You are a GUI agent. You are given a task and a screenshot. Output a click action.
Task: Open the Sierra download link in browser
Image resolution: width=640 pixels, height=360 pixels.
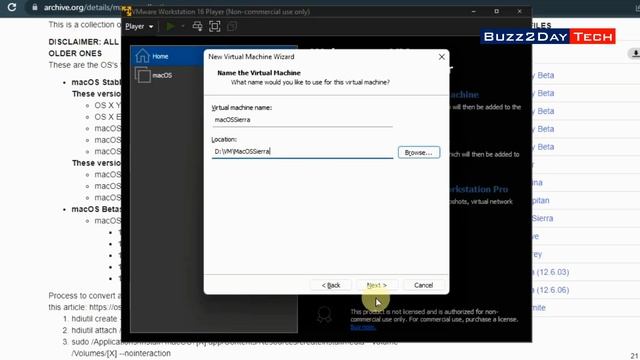542,218
